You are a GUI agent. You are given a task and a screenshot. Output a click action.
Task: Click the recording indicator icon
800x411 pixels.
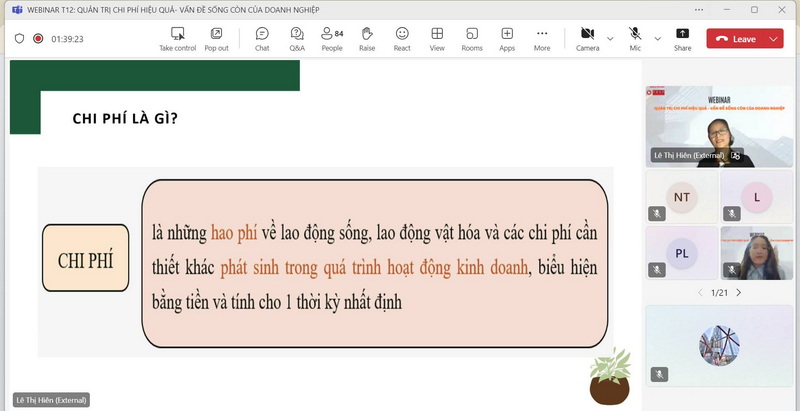[x=38, y=39]
